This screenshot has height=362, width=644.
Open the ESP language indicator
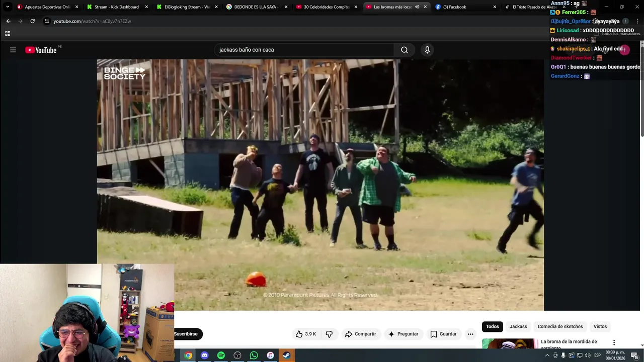[x=597, y=355]
